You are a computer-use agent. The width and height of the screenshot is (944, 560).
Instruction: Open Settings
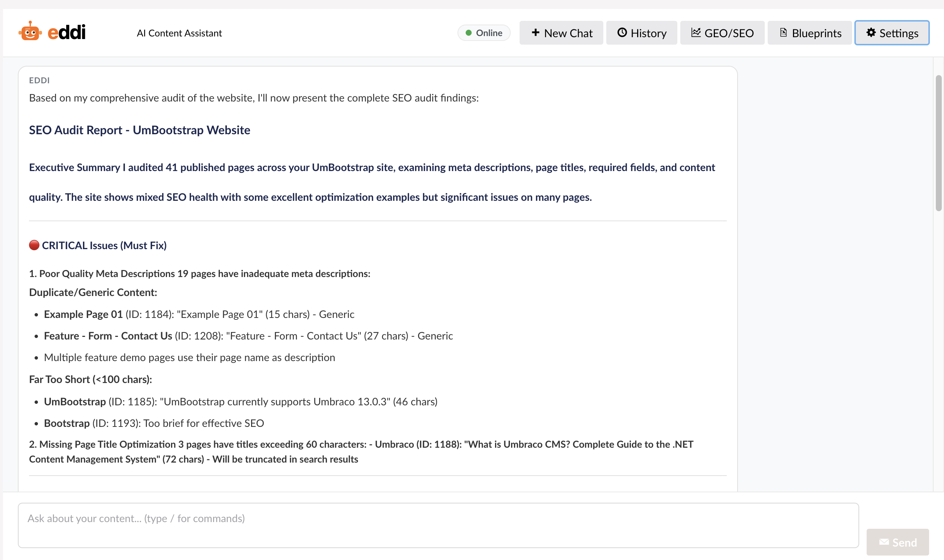(892, 33)
